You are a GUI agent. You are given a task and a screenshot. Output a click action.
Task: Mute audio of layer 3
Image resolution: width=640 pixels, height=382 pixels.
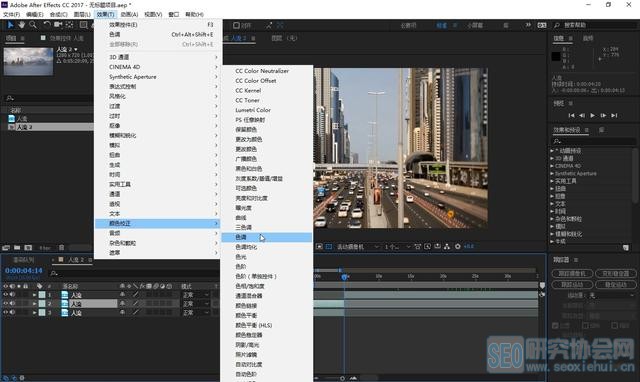pos(12,313)
